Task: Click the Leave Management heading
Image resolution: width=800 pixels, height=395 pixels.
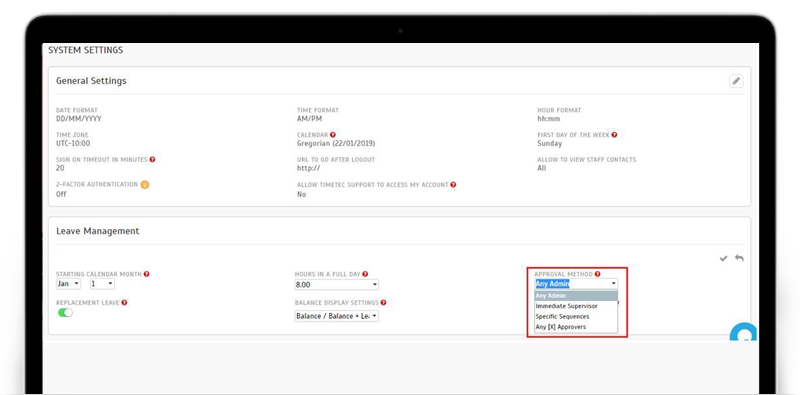Action: click(97, 231)
